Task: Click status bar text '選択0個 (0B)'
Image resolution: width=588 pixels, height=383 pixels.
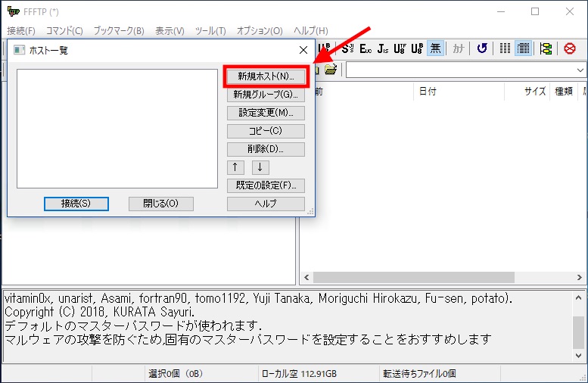Action: click(176, 374)
